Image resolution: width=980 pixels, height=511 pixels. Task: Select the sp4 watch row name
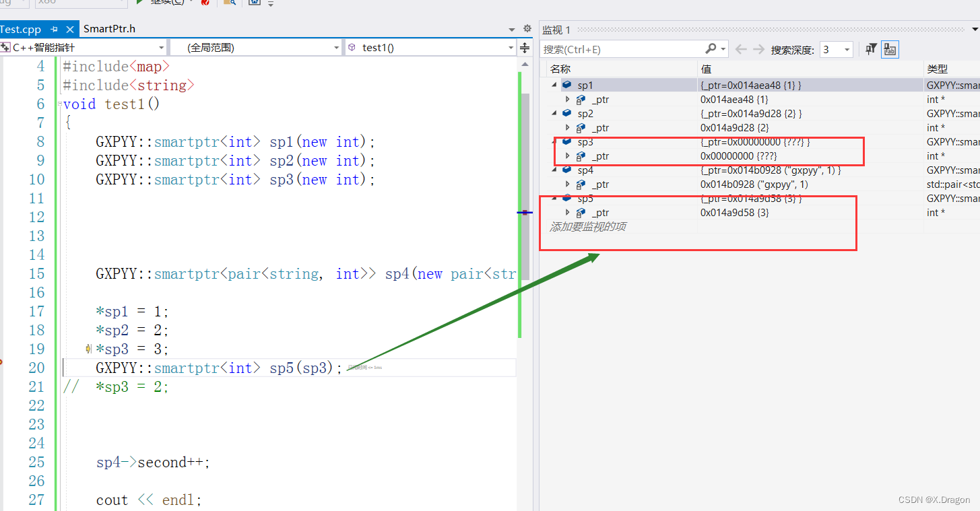click(x=585, y=170)
